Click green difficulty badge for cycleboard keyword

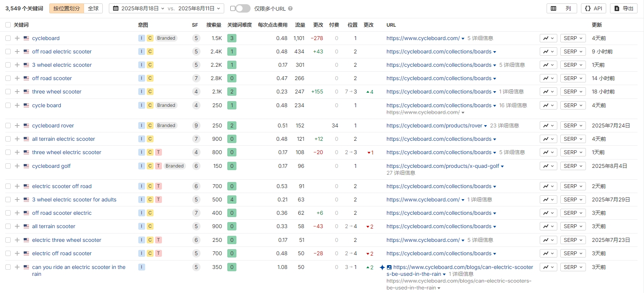[x=231, y=38]
